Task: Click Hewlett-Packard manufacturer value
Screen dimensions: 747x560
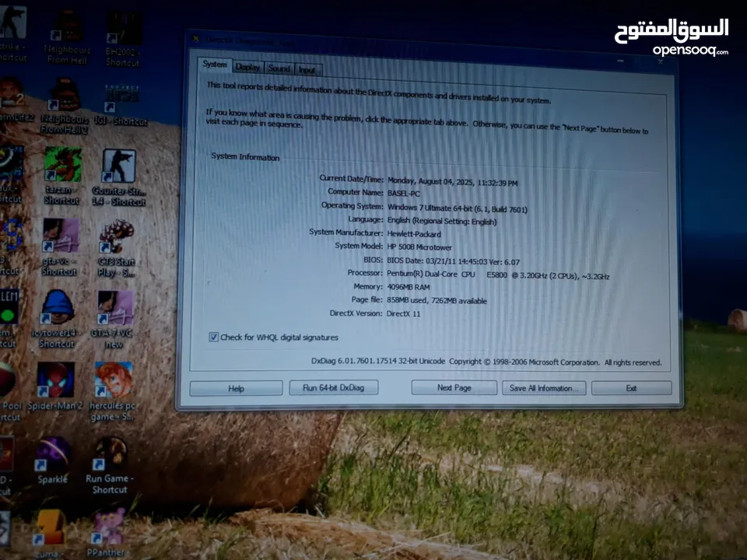Action: 414,234
